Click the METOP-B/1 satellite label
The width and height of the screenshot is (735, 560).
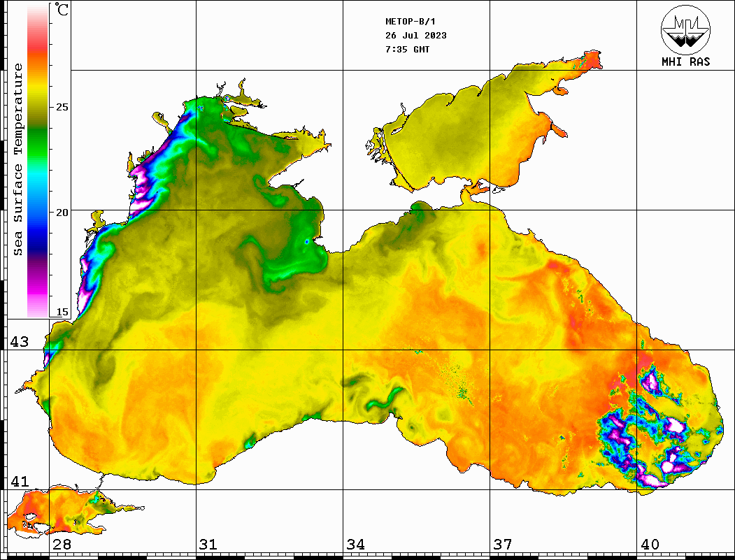tap(411, 22)
